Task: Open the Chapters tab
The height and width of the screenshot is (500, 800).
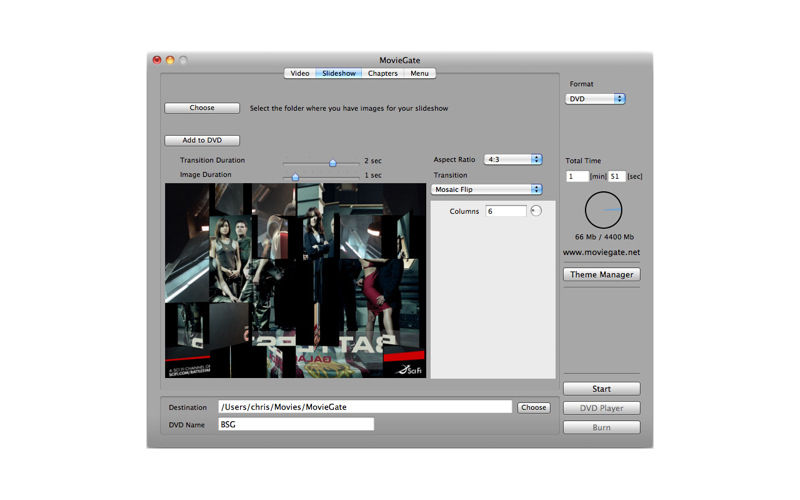Action: coord(383,73)
